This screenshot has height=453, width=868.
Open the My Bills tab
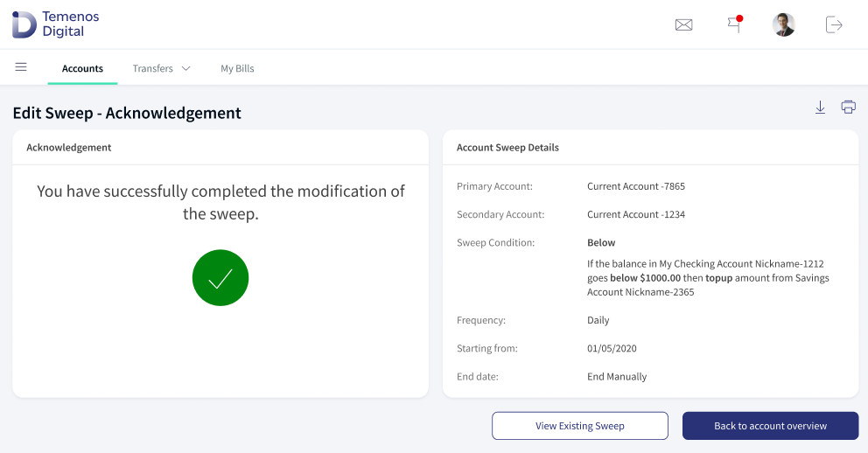pos(237,68)
